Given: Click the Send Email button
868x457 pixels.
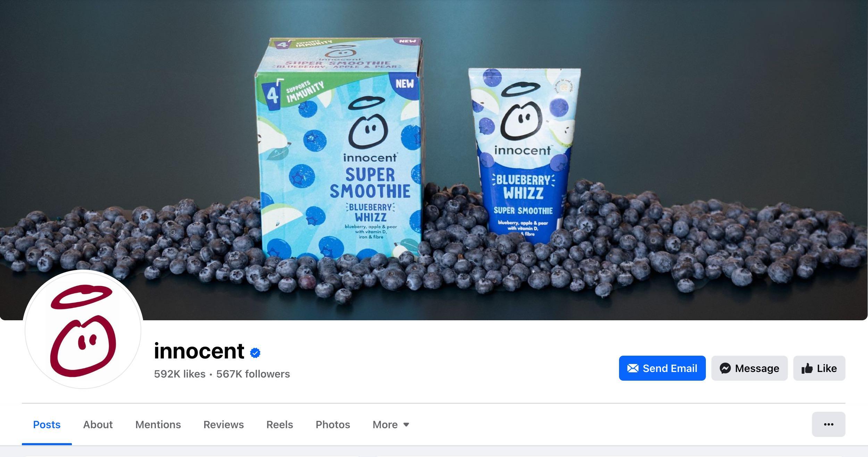Looking at the screenshot, I should (662, 368).
